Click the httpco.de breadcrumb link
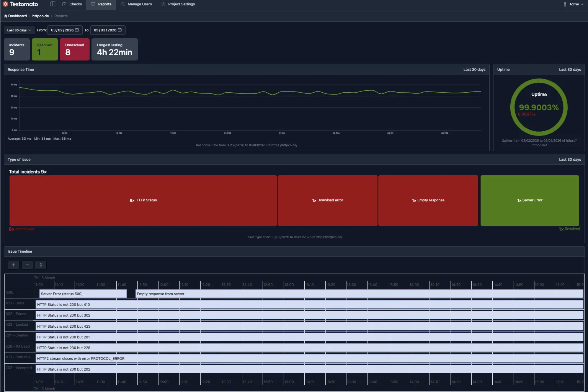Screen dimensions: 588x392 pos(40,16)
